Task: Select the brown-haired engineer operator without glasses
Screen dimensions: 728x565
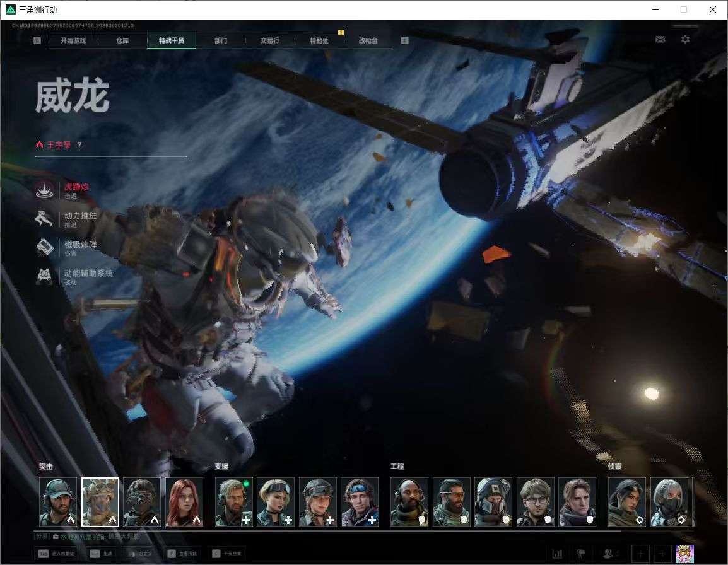Action: point(577,502)
